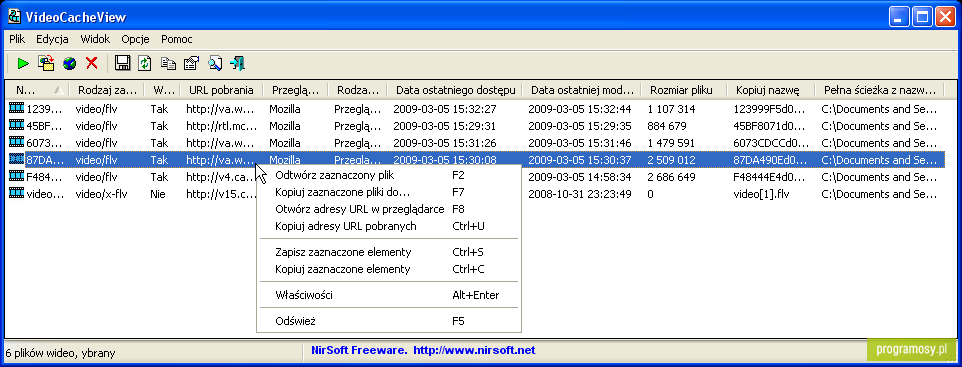
Task: Open the Widok menu
Action: click(95, 39)
